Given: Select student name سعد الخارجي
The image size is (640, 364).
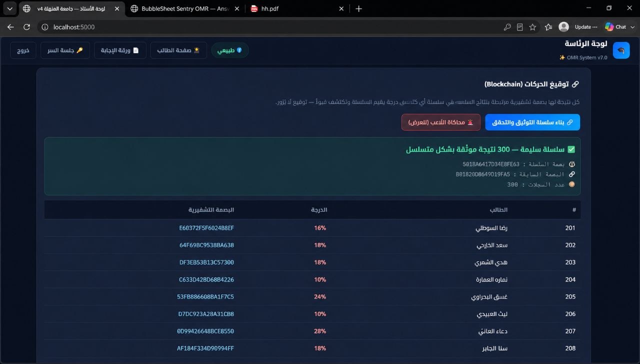Looking at the screenshot, I should coord(492,245).
